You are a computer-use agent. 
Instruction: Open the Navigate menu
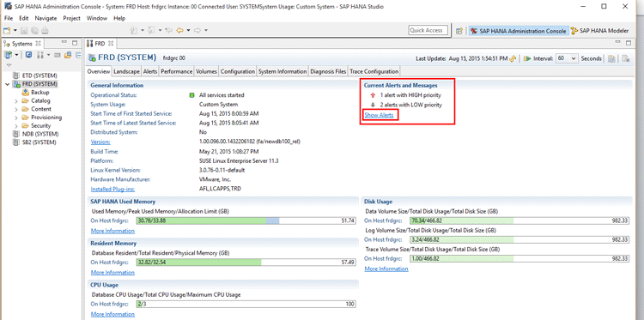tap(46, 19)
